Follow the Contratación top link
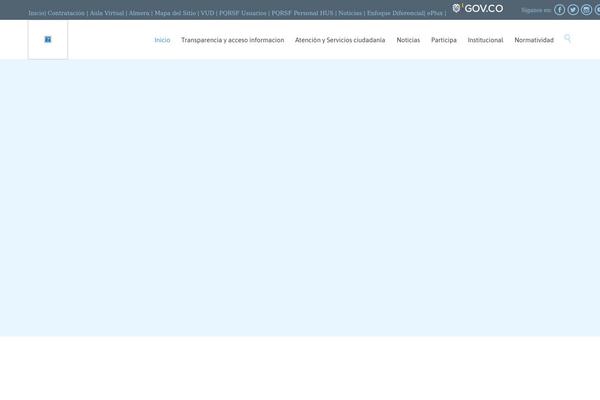Image resolution: width=600 pixels, height=400 pixels. (66, 13)
